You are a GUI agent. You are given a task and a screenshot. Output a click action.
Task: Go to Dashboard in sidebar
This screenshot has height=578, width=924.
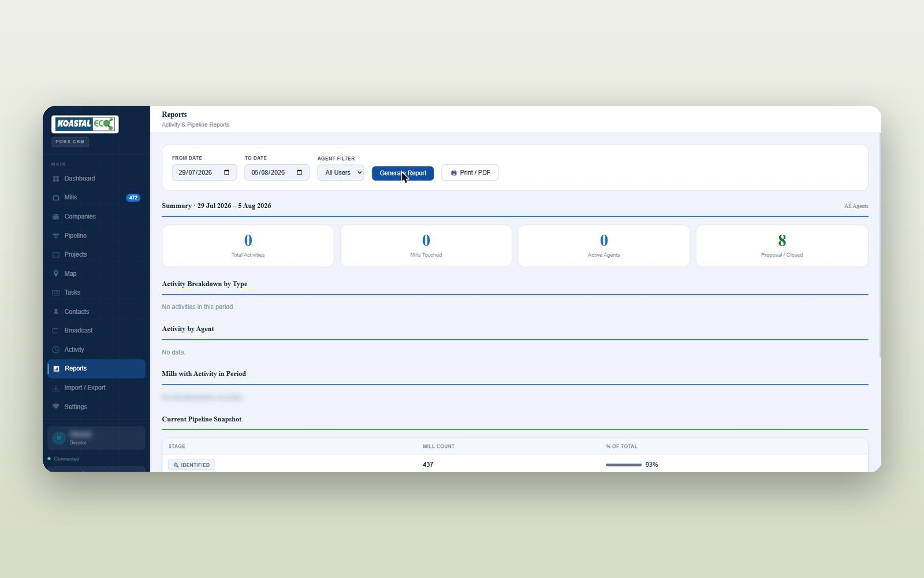click(x=96, y=179)
